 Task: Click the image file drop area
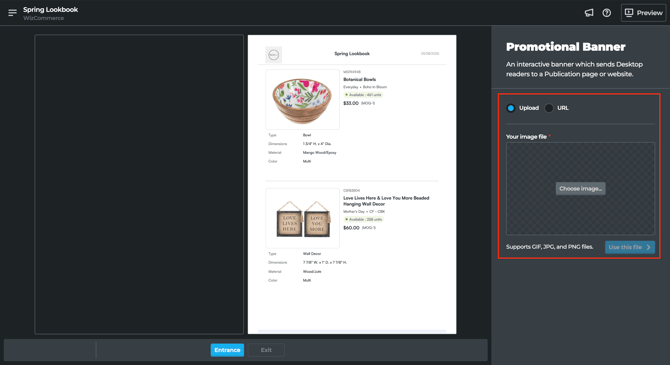(x=580, y=188)
